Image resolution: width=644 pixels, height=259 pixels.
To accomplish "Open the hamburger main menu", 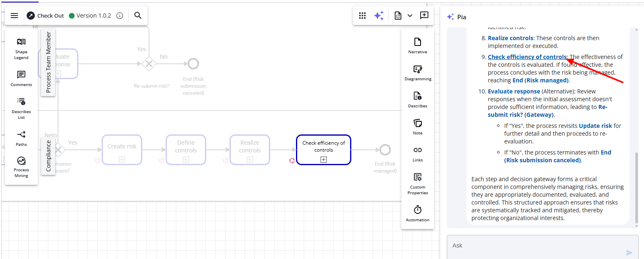I will pos(14,16).
